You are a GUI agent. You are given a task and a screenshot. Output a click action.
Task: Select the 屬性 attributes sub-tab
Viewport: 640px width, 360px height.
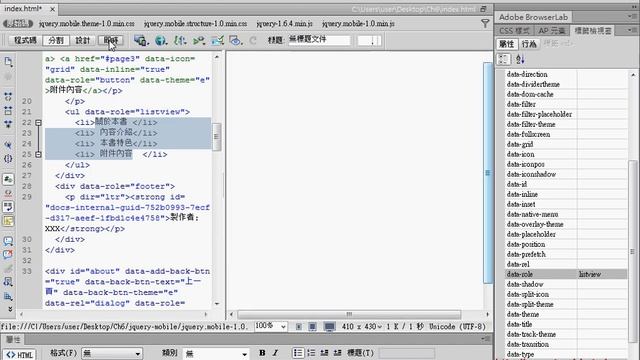(507, 44)
